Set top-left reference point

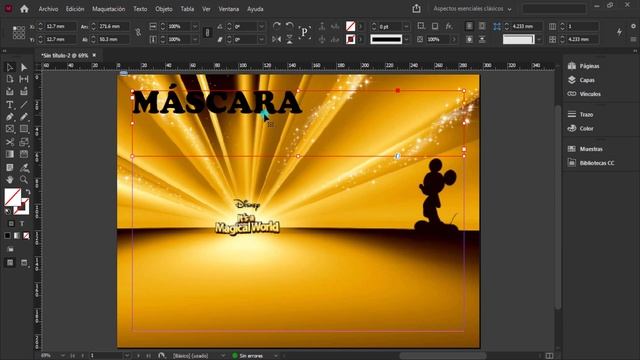14,28
